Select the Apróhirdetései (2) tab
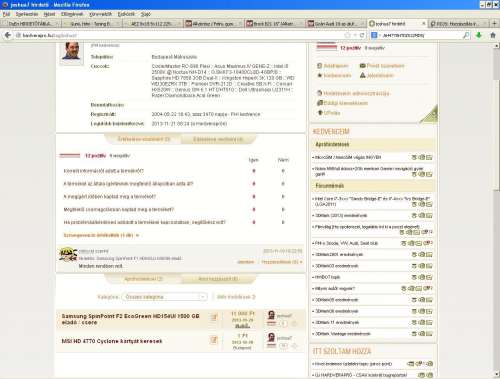 pos(143,279)
